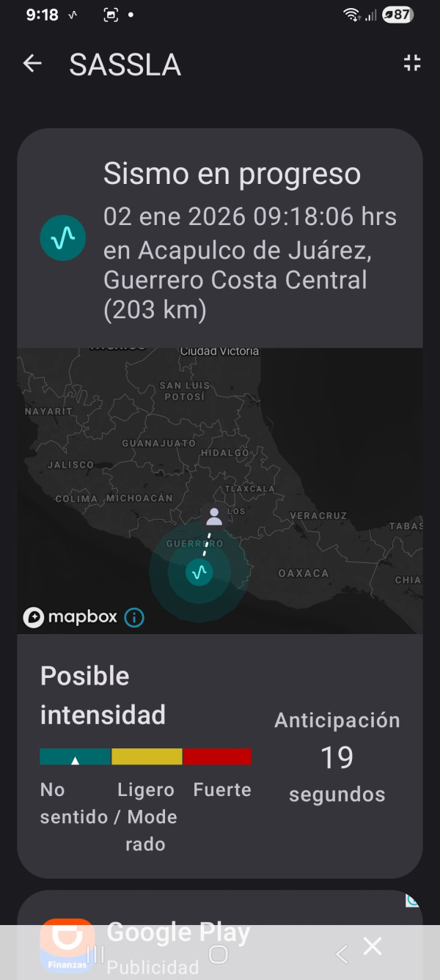Viewport: 440px width, 980px height.
Task: Click the earthquake epicenter marker on the map
Action: tap(199, 572)
